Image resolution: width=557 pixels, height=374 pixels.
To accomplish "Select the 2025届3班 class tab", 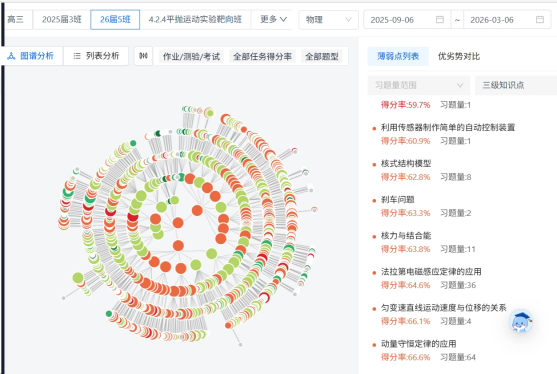I will [61, 19].
